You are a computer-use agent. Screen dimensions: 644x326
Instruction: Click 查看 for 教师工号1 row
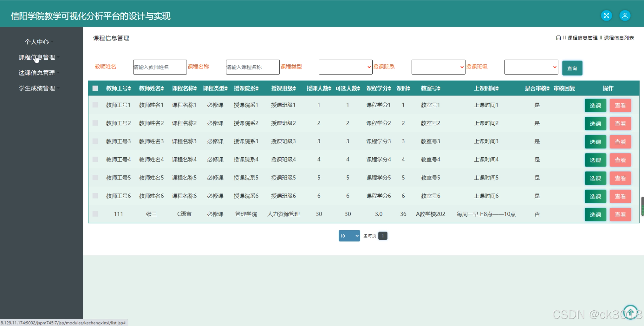[x=620, y=105]
